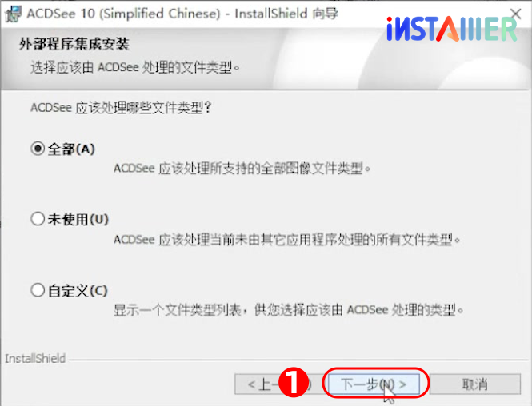
Task: Click the 自定义(C) option label text
Action: [x=78, y=290]
